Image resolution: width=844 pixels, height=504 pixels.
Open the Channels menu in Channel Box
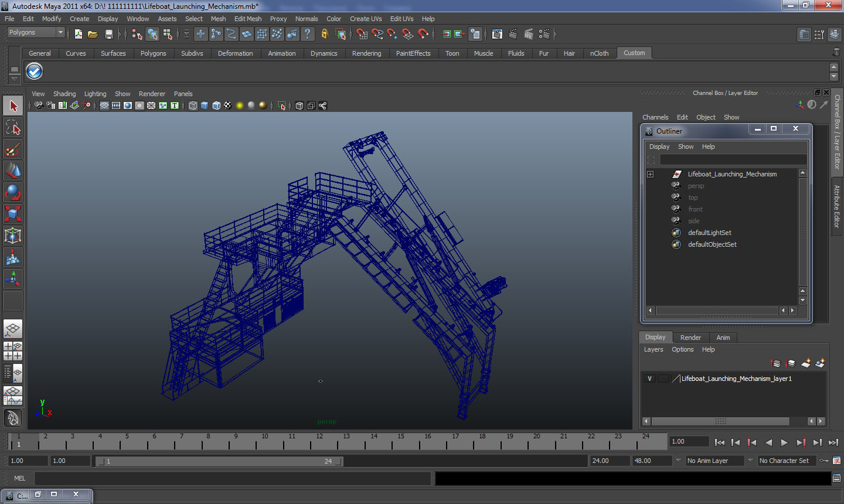click(x=655, y=117)
